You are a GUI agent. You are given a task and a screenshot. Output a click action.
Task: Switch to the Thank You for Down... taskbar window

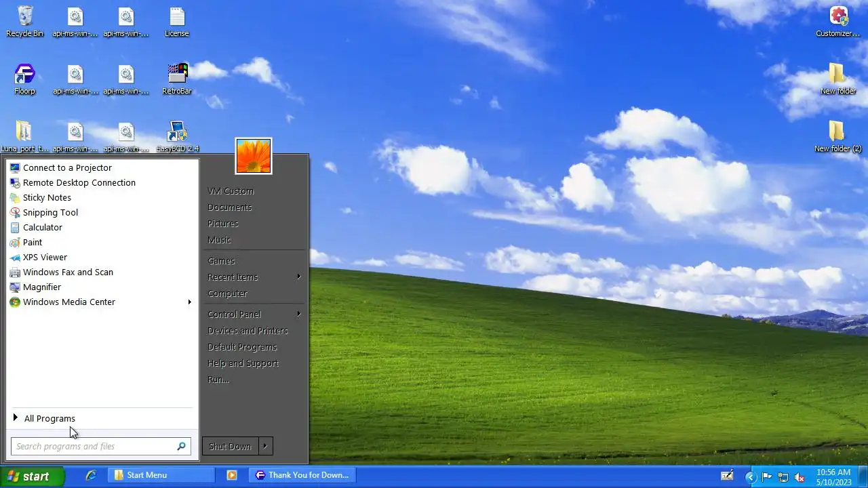pyautogui.click(x=302, y=475)
